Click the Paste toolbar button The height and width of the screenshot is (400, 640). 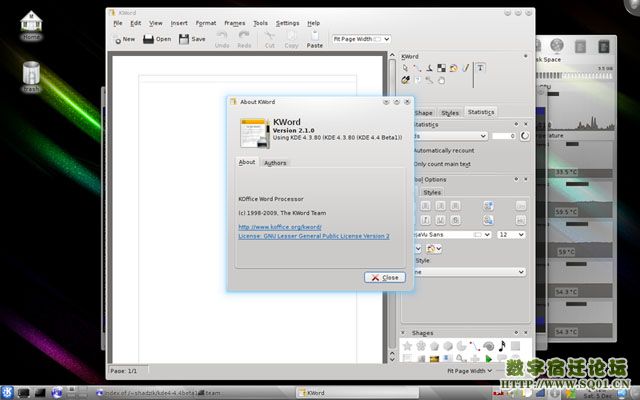point(315,40)
